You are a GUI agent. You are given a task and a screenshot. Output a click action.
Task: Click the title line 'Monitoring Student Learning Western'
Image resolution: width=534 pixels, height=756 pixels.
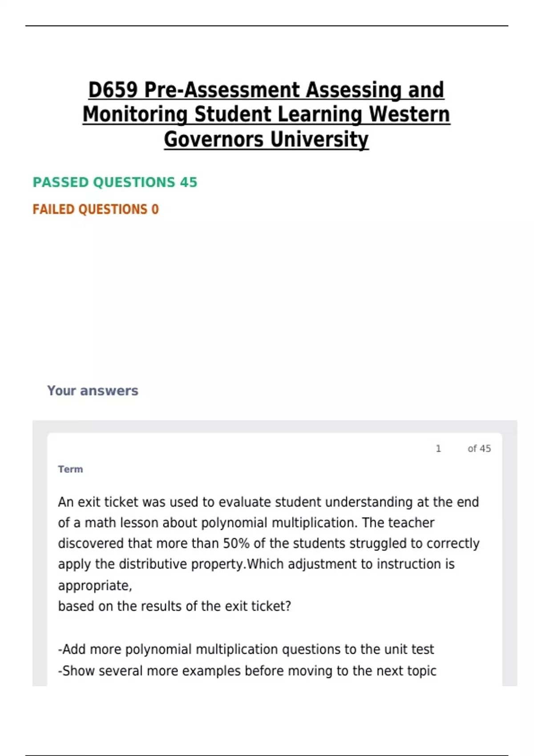266,114
